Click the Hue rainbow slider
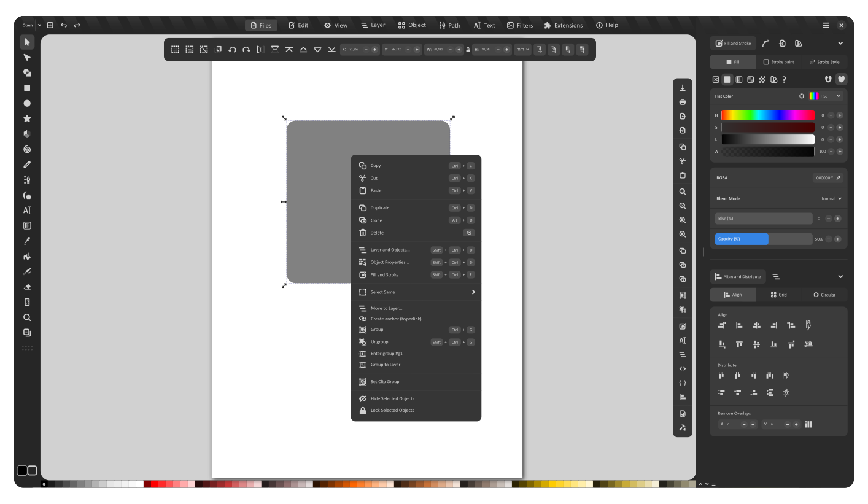 pos(768,115)
